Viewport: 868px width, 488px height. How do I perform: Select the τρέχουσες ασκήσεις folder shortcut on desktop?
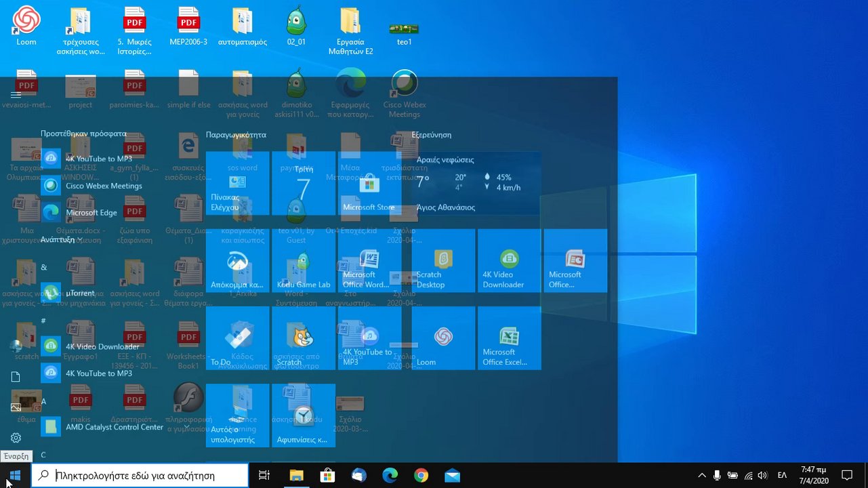tap(81, 31)
